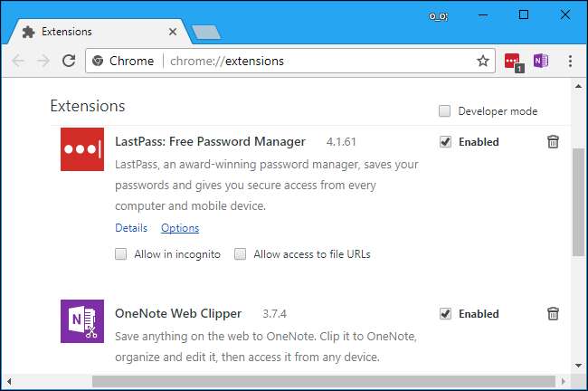Tick Allow access to file URLs
The width and height of the screenshot is (588, 391).
point(241,254)
